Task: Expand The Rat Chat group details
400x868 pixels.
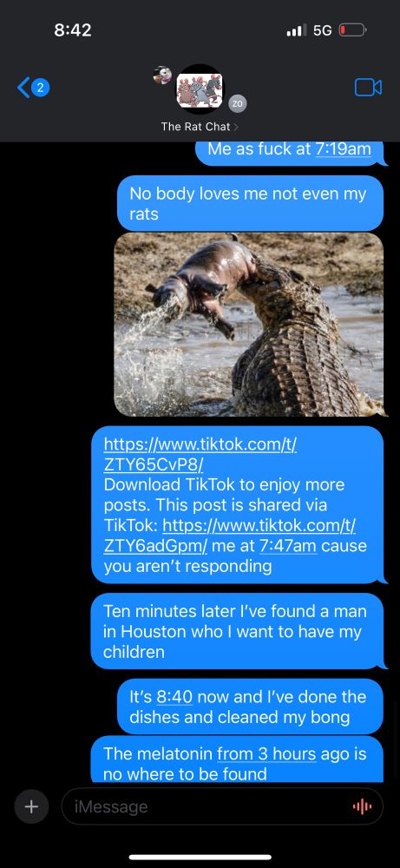Action: 200,127
